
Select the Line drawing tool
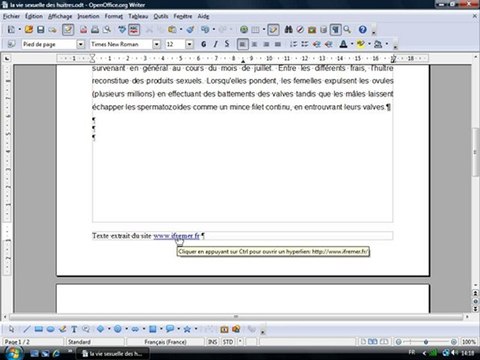point(27,329)
